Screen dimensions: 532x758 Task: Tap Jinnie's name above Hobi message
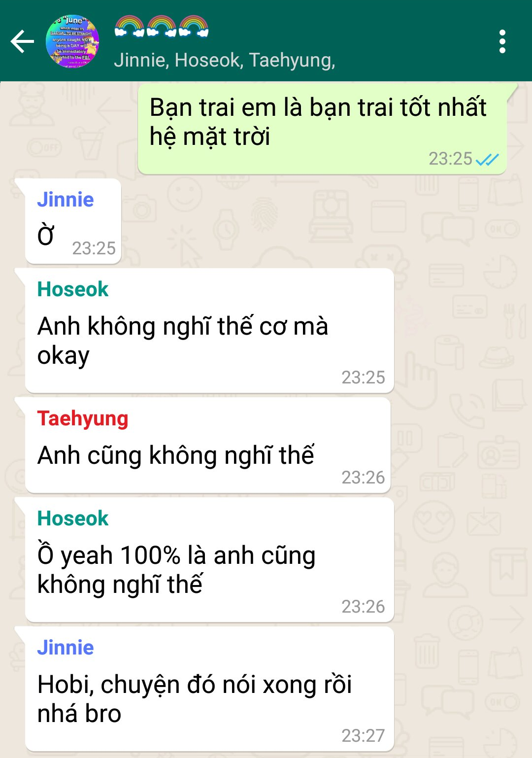[x=66, y=648]
